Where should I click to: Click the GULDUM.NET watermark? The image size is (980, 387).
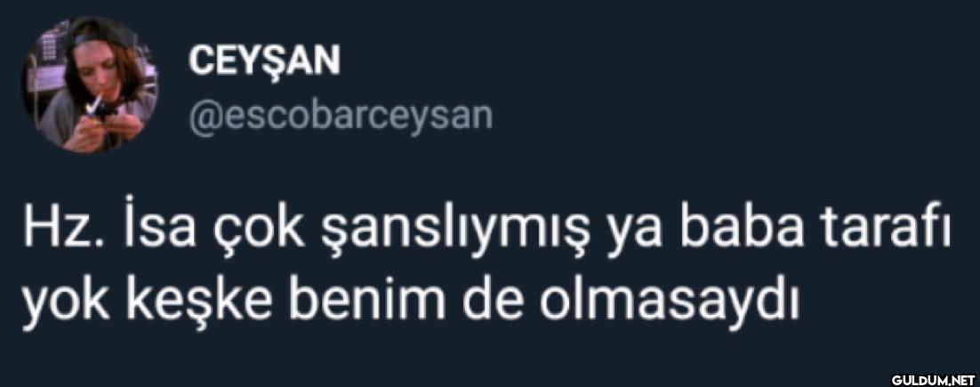click(x=933, y=379)
